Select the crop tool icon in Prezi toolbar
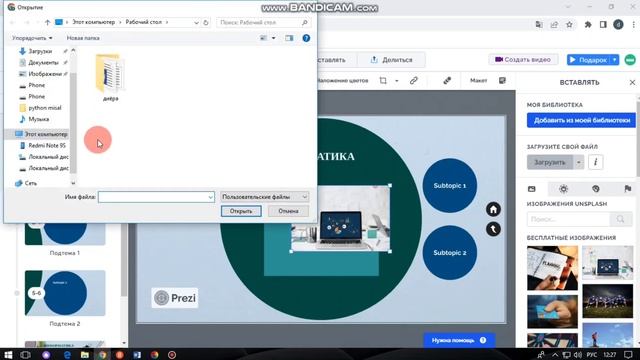This screenshot has height=360, width=640. pos(383,81)
